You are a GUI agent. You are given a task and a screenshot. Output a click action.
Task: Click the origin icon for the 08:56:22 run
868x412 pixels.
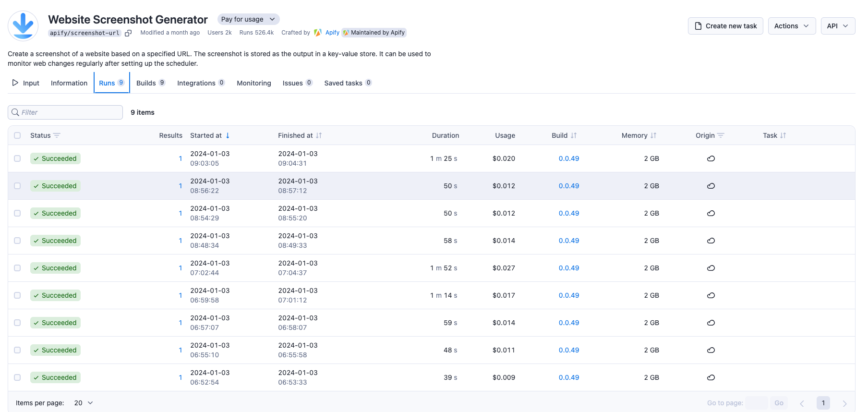[711, 186]
